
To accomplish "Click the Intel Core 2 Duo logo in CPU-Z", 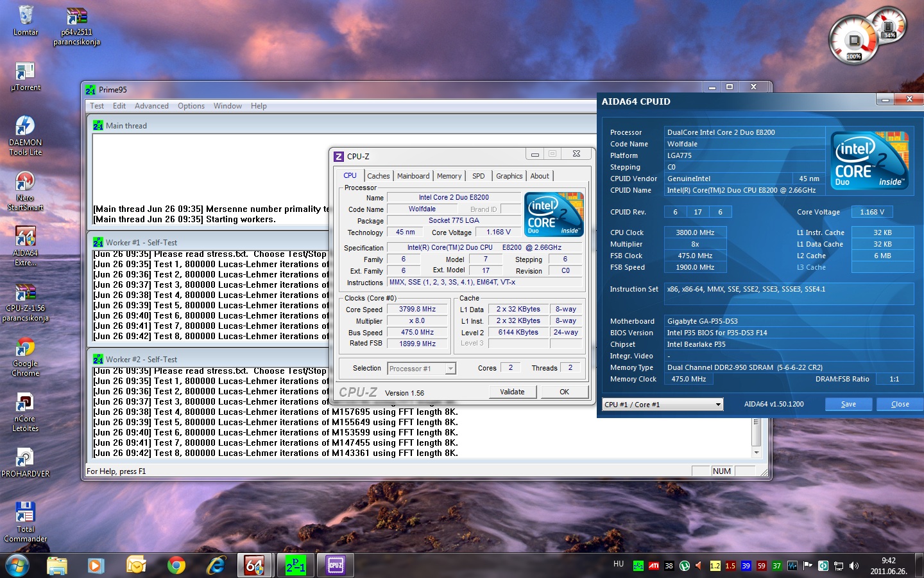I will (554, 215).
